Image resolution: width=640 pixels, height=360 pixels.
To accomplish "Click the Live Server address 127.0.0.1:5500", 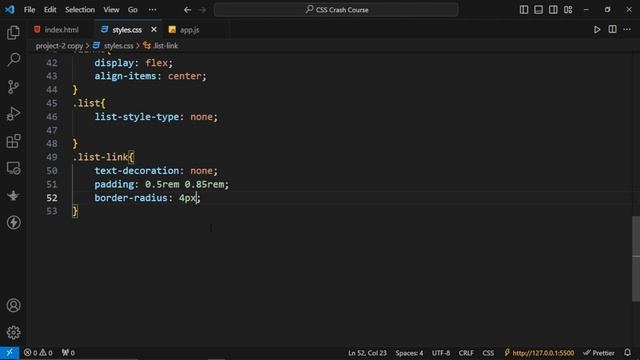I will (x=539, y=353).
